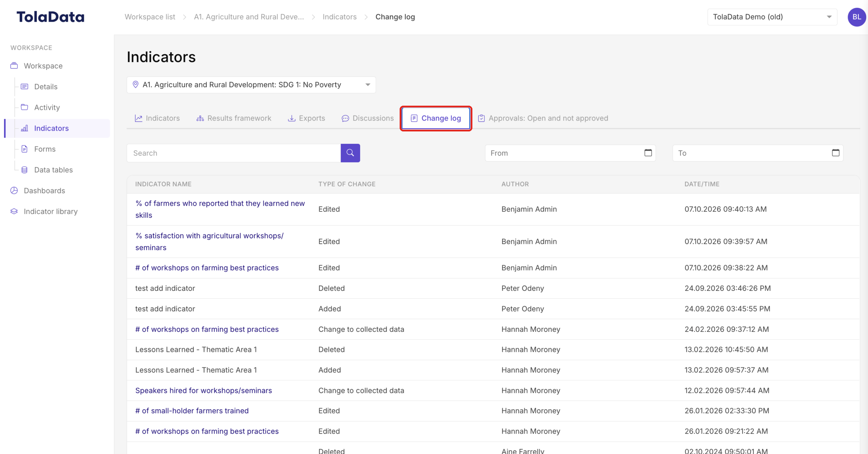This screenshot has height=454, width=868.
Task: Click the Change log breadcrumb text
Action: pos(395,17)
